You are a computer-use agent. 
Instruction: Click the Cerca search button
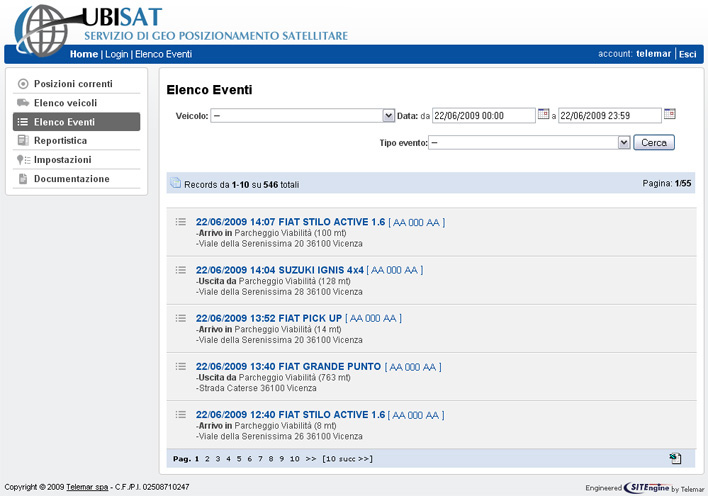(x=654, y=143)
